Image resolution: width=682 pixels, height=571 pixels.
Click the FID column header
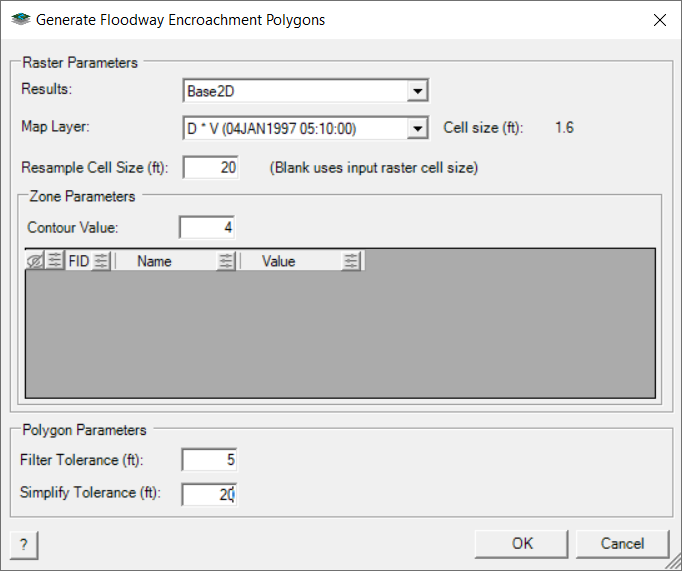click(x=78, y=261)
